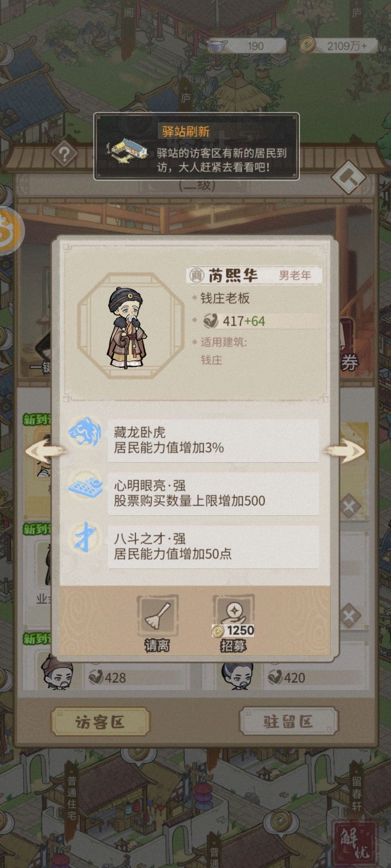Tap the ability value 417+64 heart icon
This screenshot has width=391, height=868.
(210, 321)
